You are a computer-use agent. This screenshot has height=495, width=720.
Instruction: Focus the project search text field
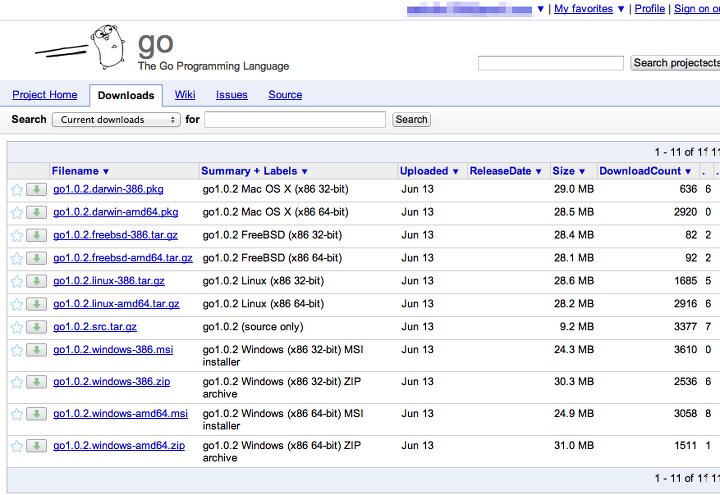point(551,63)
